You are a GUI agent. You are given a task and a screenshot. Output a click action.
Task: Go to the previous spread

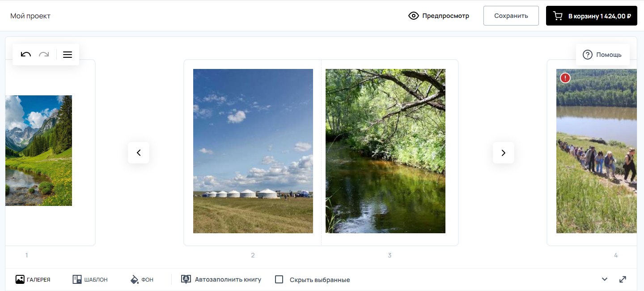click(139, 153)
